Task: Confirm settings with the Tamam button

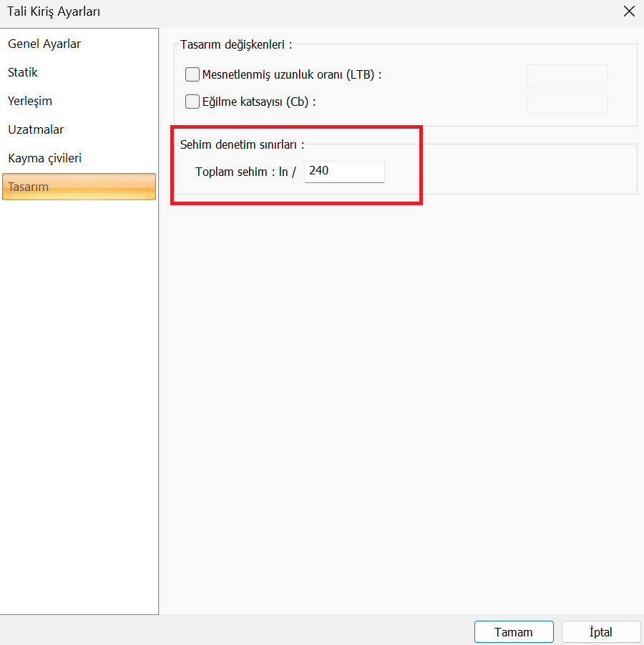Action: pyautogui.click(x=514, y=631)
